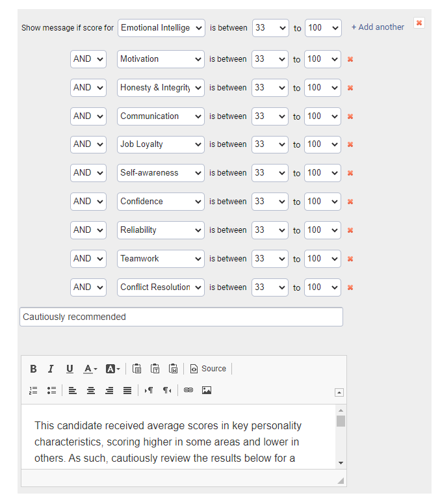Open the background color picker

[112, 369]
